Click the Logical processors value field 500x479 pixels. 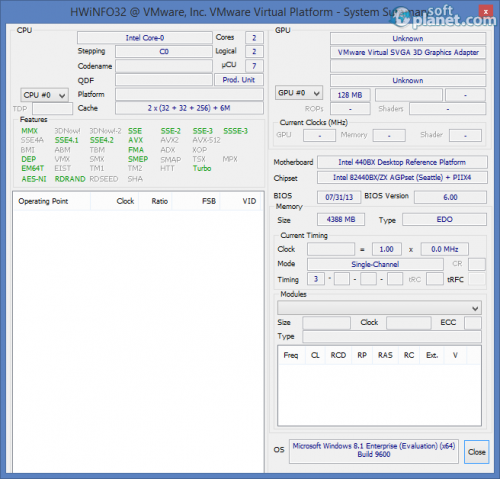pos(254,51)
